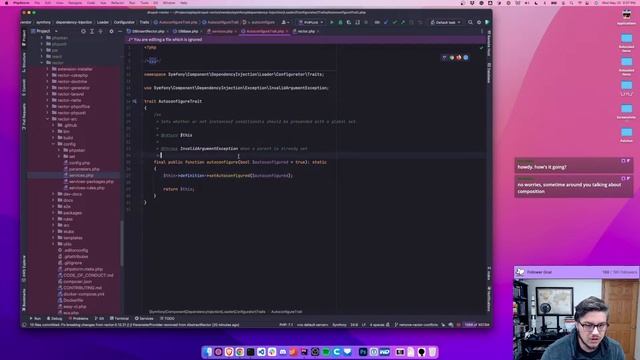Viewport: 640px width, 360px height.
Task: Expand the rules folder
Action: pyautogui.click(x=53, y=219)
